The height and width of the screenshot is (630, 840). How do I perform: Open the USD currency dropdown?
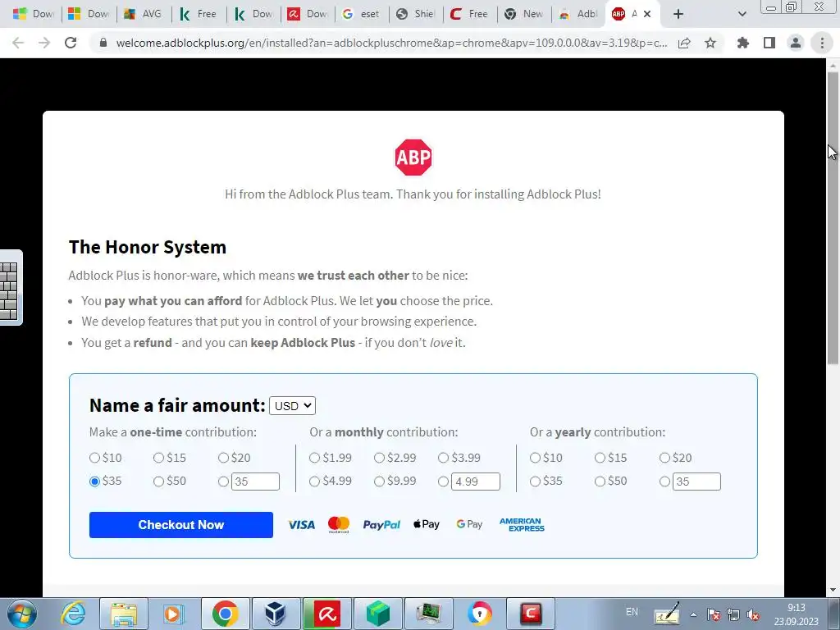pos(293,406)
